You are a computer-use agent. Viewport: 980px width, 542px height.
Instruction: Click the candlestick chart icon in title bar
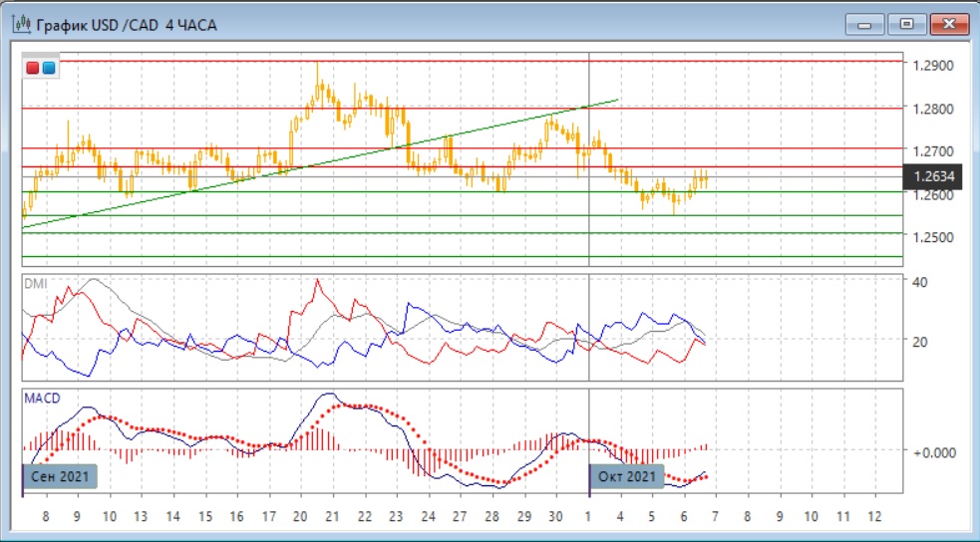[x=20, y=24]
